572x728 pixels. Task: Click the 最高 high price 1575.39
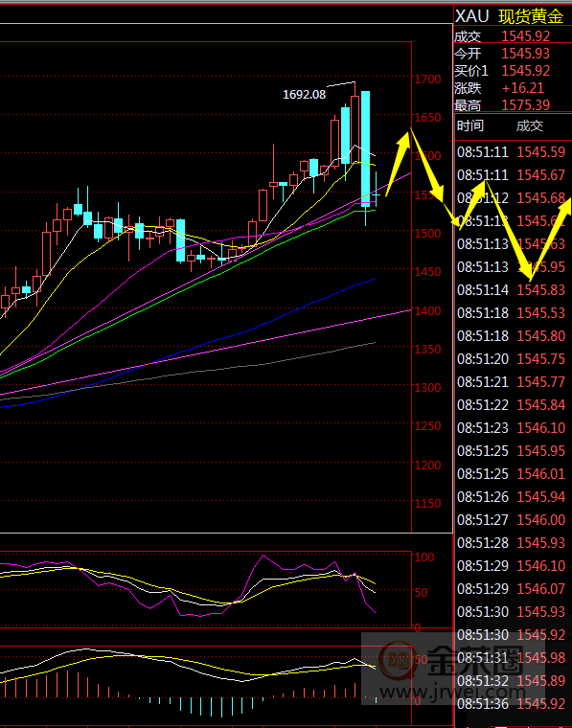526,105
